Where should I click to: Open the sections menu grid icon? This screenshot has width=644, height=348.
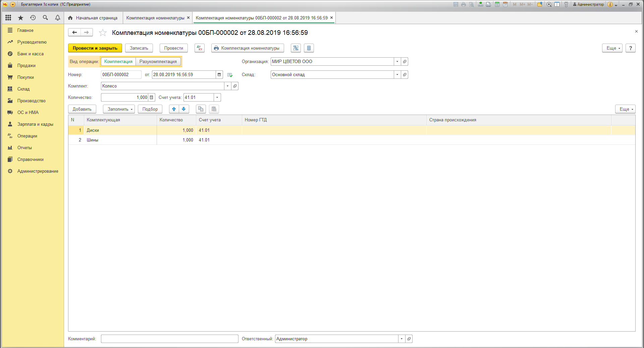click(8, 18)
